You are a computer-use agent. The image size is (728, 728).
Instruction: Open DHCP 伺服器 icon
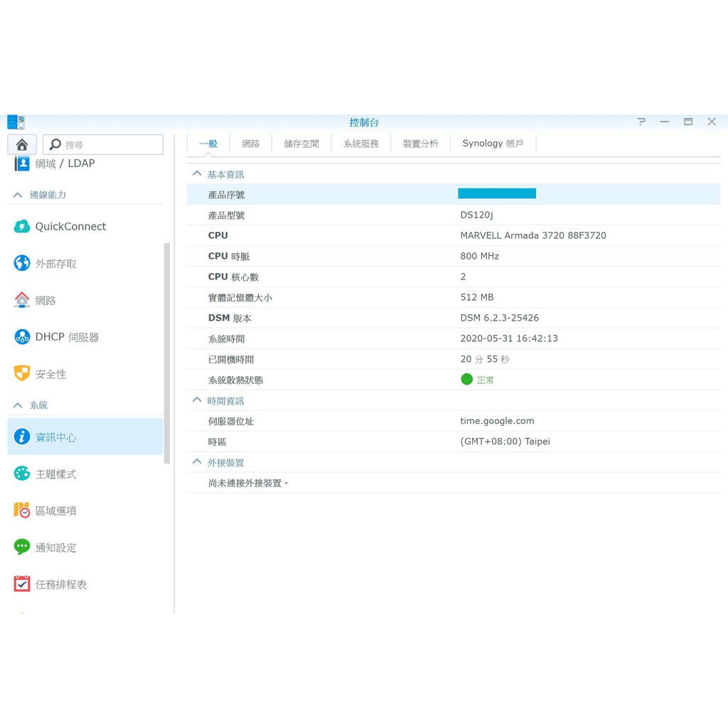(x=22, y=337)
